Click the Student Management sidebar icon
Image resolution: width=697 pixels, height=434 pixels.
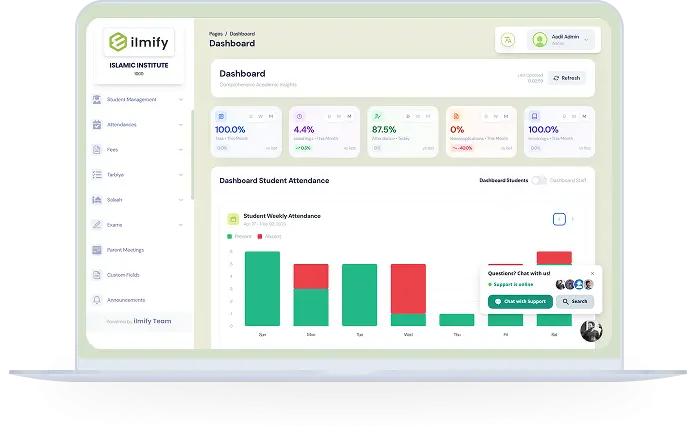[x=96, y=100]
